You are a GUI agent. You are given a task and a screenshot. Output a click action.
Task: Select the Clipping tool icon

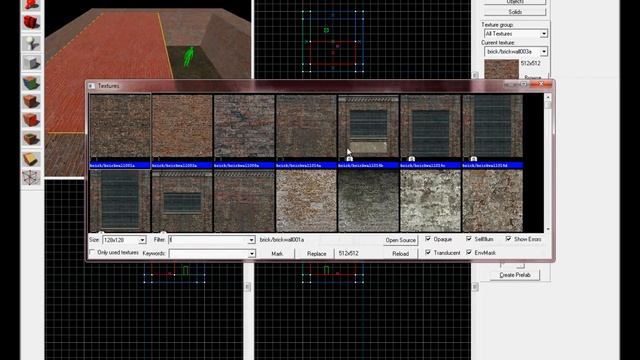31,159
